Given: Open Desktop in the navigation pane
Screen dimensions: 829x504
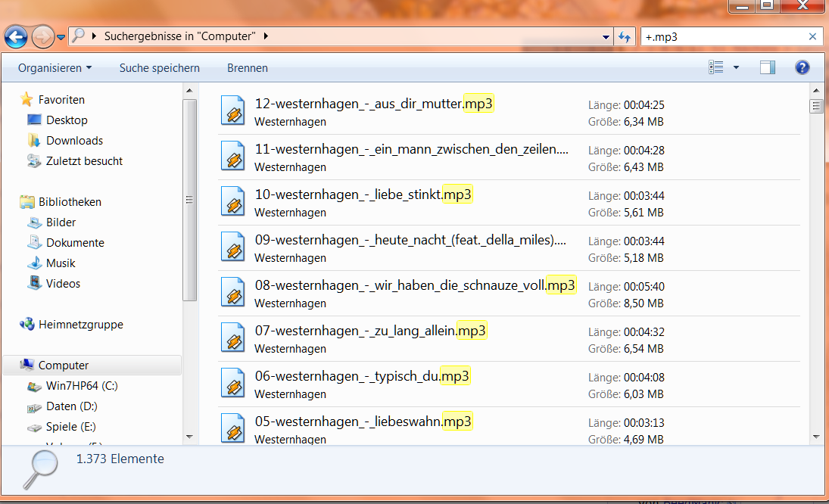Looking at the screenshot, I should [67, 120].
